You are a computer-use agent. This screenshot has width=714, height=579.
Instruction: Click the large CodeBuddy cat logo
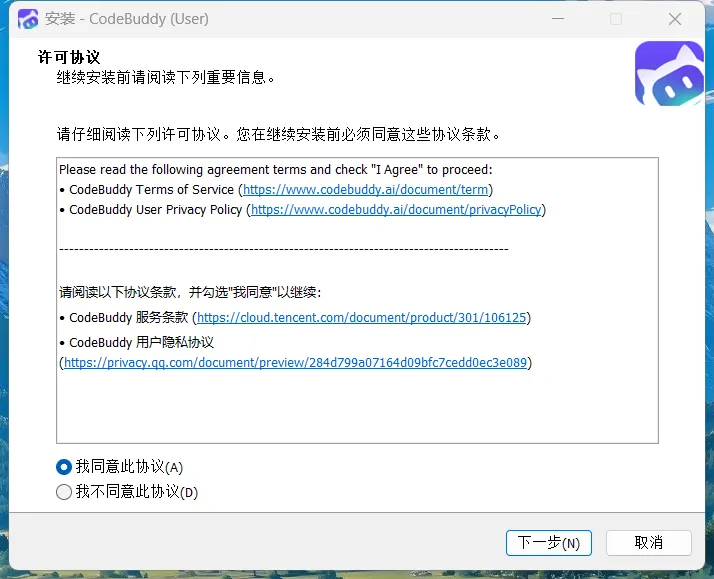669,73
